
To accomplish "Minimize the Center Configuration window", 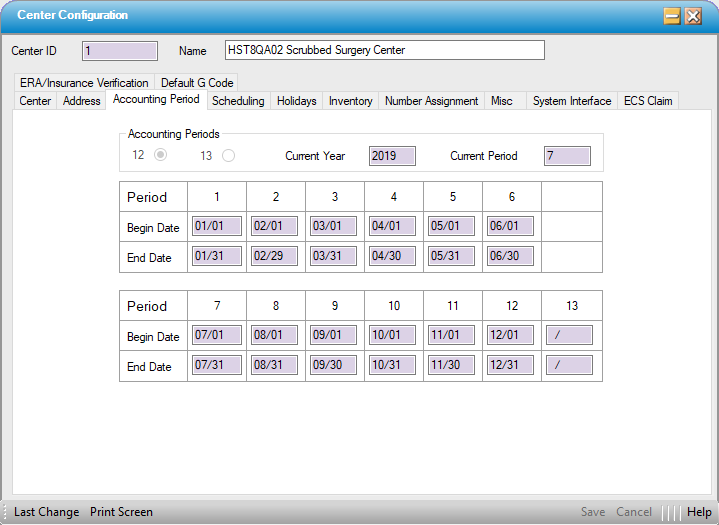I will (x=673, y=16).
